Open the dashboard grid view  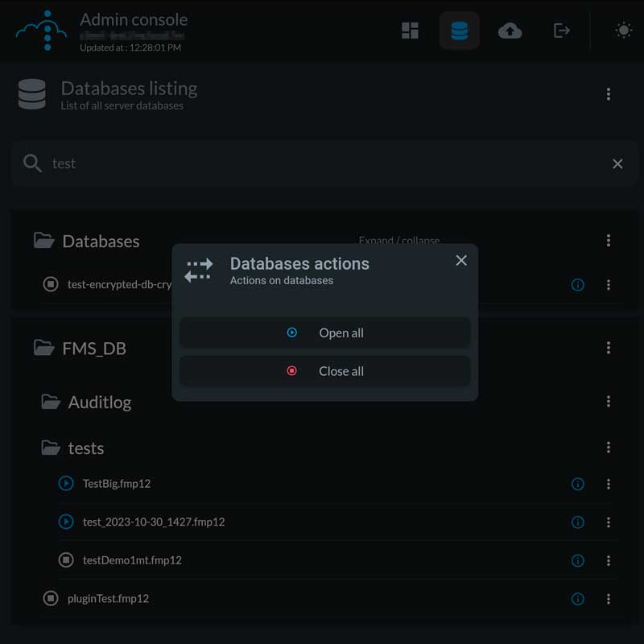click(x=410, y=31)
